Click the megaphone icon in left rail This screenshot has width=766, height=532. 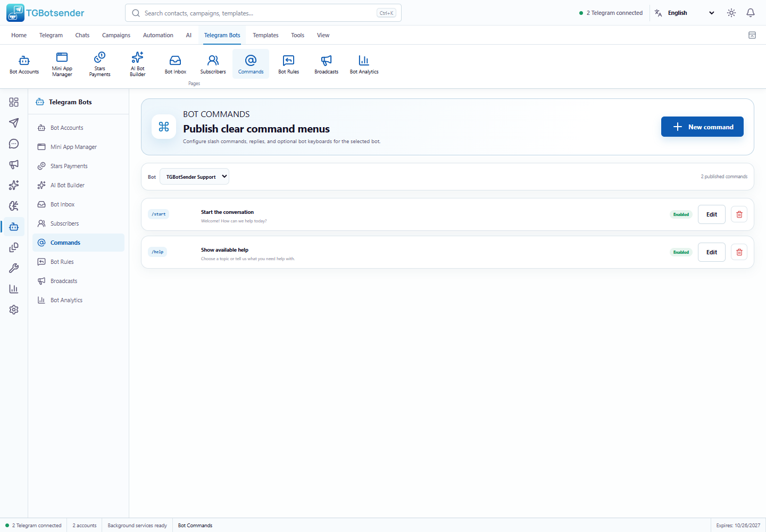click(14, 164)
